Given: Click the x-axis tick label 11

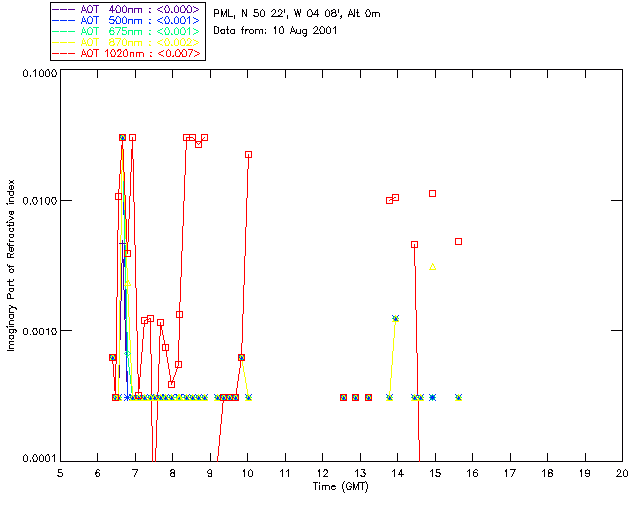Looking at the screenshot, I should tap(285, 473).
